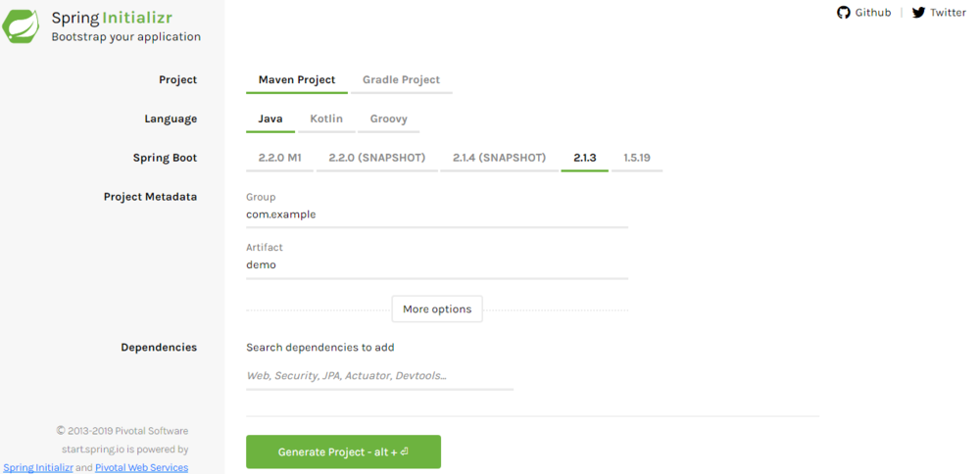
Task: Select Spring Boot version 2.2.0 M1
Action: [x=280, y=158]
